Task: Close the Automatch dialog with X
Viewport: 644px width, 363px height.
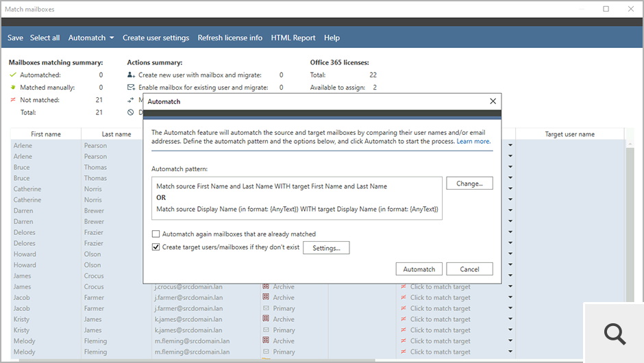Action: pyautogui.click(x=493, y=101)
